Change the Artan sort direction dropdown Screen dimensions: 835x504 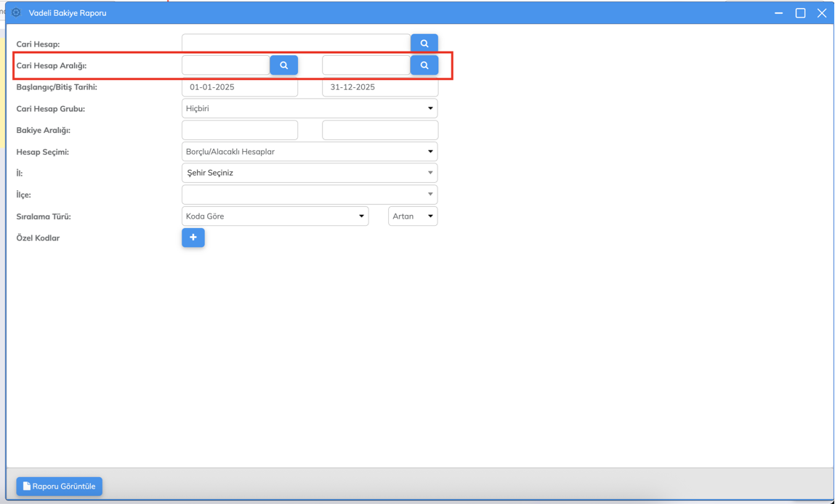click(x=413, y=216)
